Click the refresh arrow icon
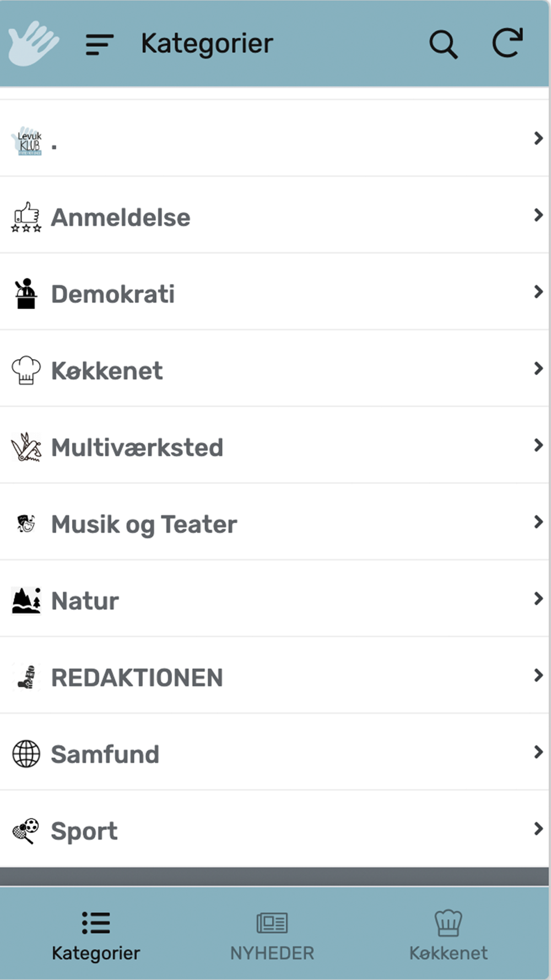Image resolution: width=551 pixels, height=980 pixels. [507, 42]
